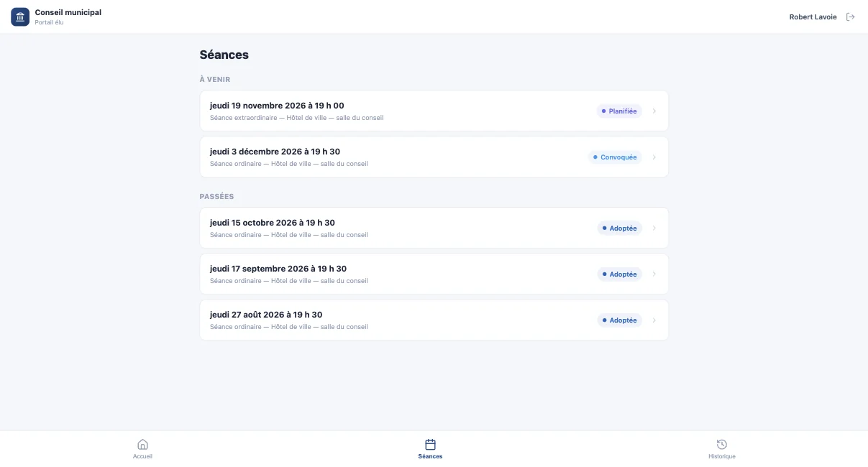This screenshot has width=868, height=467.
Task: Click the Adoptée badge for 27 août
Action: tap(619, 320)
